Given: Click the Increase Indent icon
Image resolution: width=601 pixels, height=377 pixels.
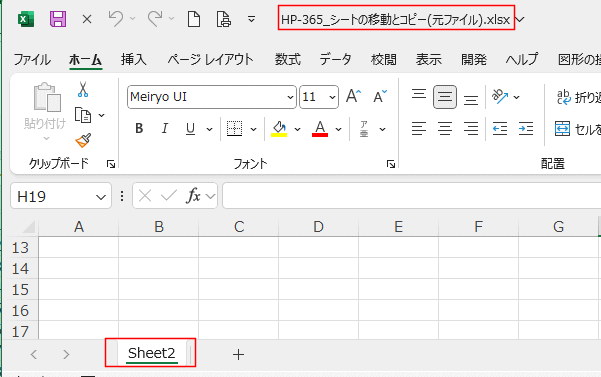Looking at the screenshot, I should coord(526,129).
